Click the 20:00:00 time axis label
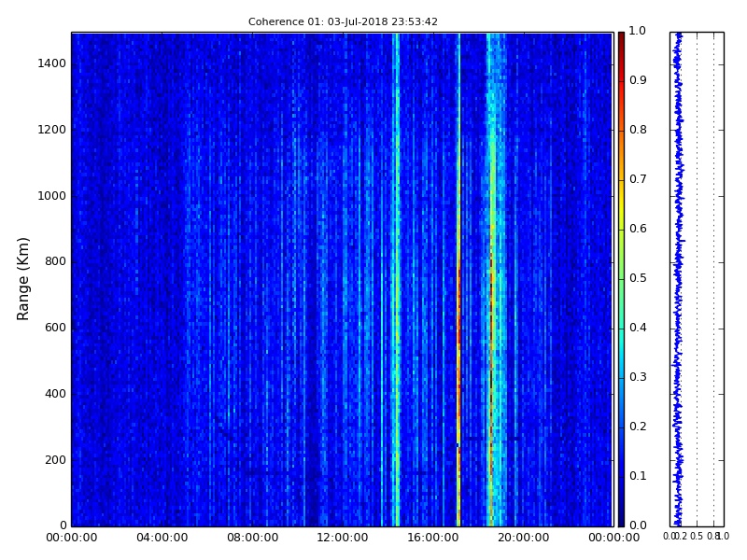Image resolution: width=747 pixels, height=560 pixels. click(524, 538)
